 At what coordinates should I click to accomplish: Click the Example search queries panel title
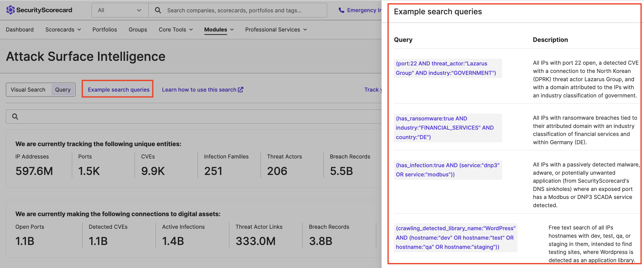click(438, 12)
